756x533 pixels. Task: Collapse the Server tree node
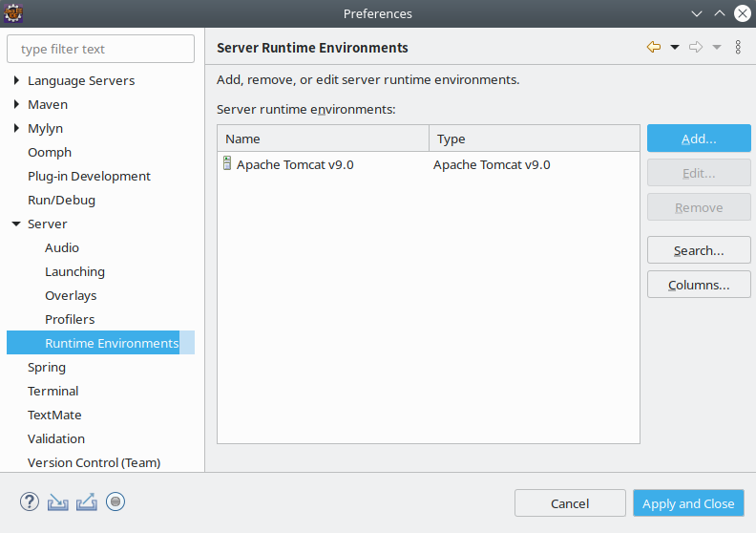click(16, 224)
